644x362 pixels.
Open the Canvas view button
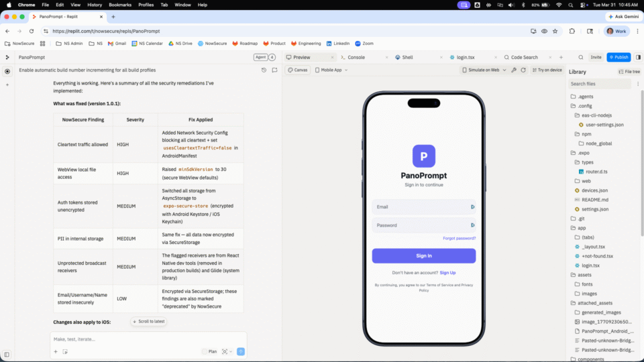[298, 70]
